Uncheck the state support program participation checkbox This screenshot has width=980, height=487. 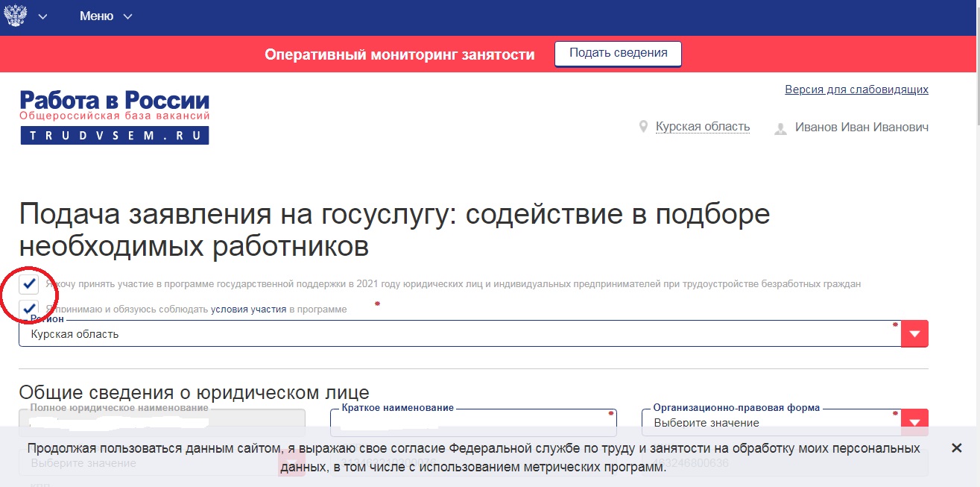(30, 283)
